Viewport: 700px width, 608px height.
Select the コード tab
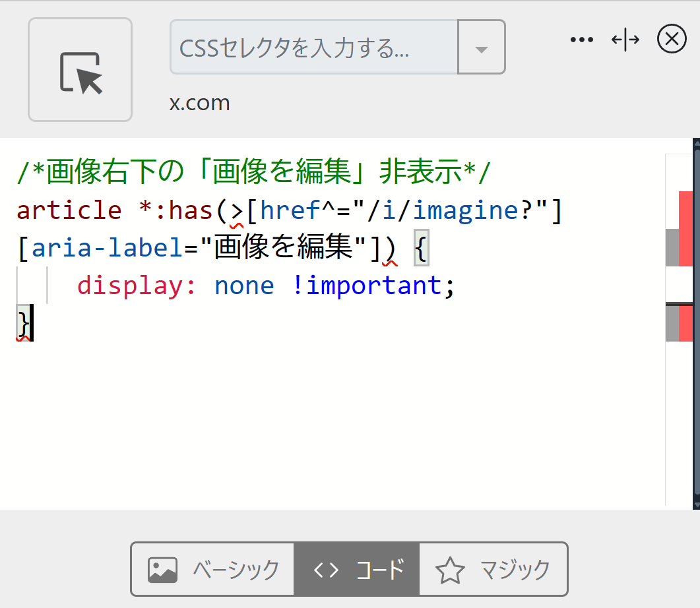[357, 569]
